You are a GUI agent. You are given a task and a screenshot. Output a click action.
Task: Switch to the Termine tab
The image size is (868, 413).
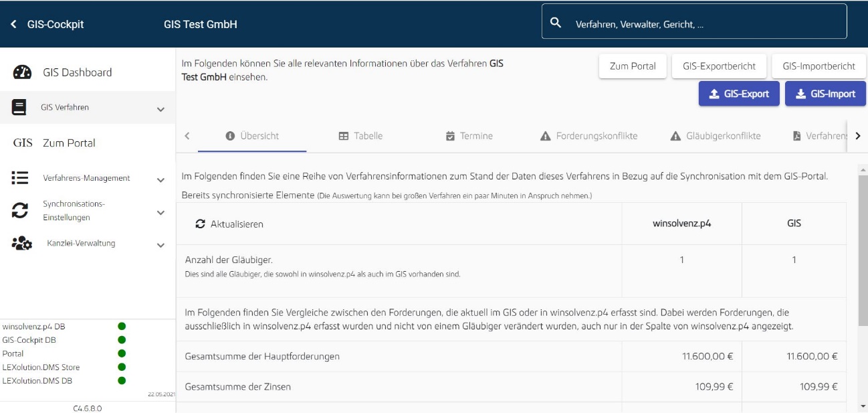469,136
